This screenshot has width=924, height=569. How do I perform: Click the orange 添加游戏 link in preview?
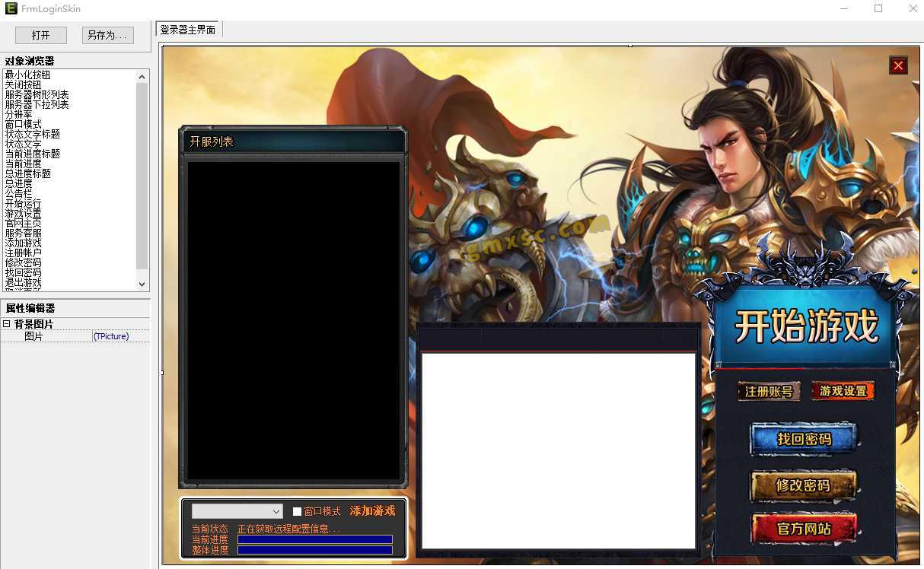point(372,511)
